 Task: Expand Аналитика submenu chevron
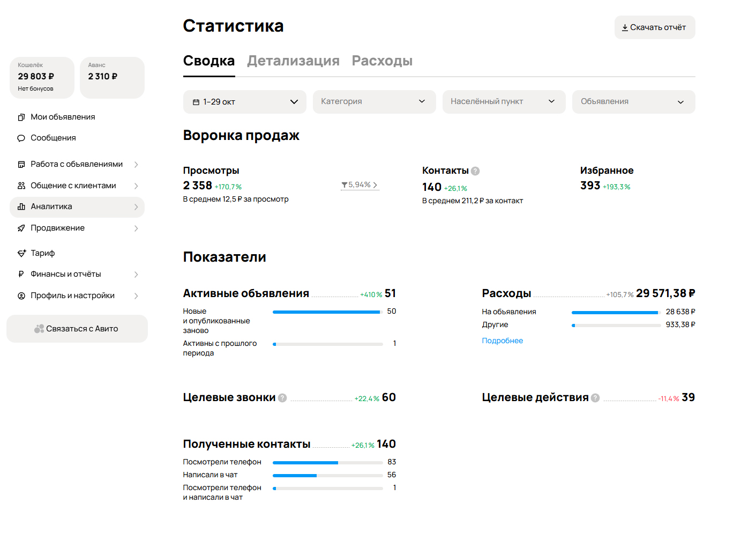click(x=136, y=207)
